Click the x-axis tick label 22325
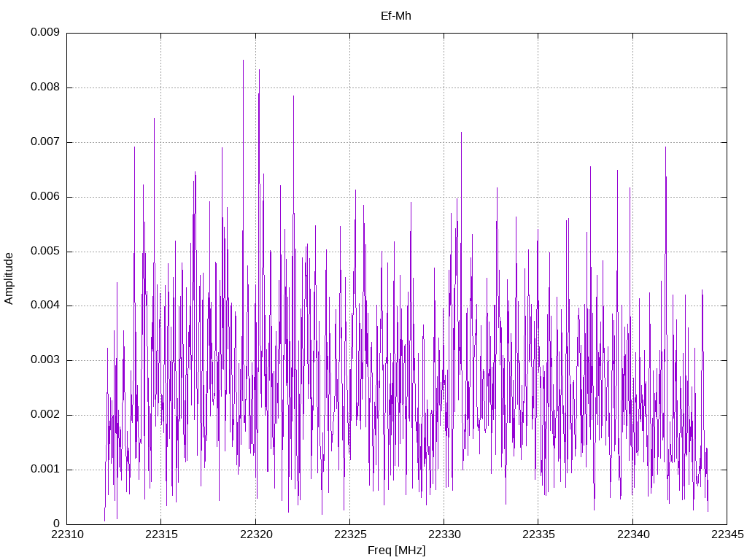This screenshot has height=560, width=747. 350,534
